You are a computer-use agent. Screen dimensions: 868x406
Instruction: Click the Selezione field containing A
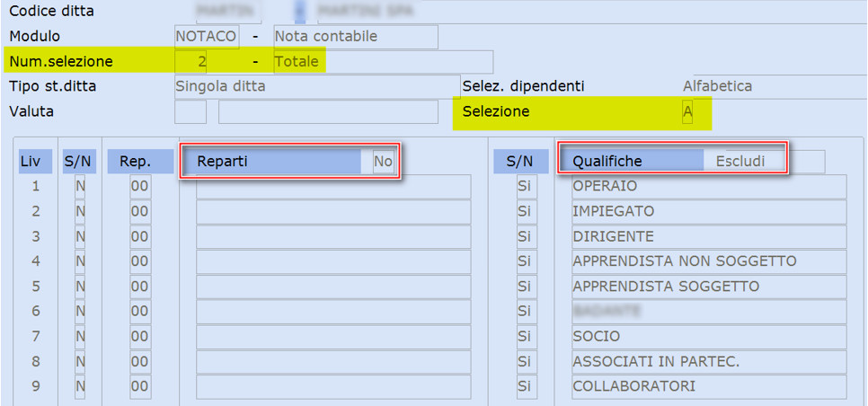pos(687,112)
